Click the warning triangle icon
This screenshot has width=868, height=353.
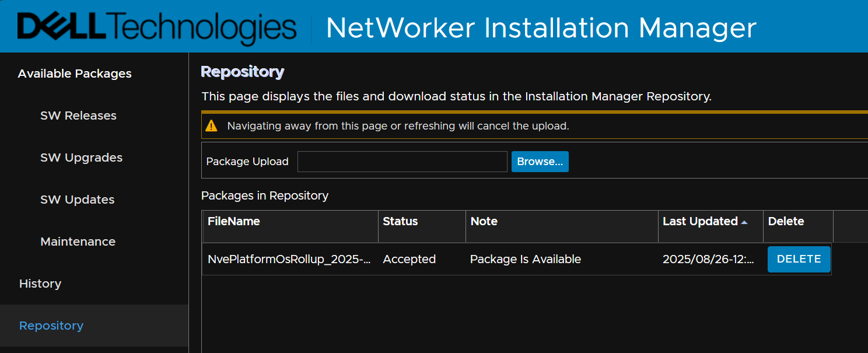coord(212,125)
